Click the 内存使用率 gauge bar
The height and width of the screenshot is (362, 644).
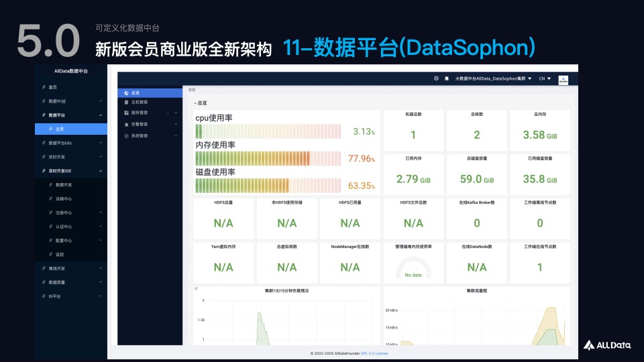coord(268,158)
